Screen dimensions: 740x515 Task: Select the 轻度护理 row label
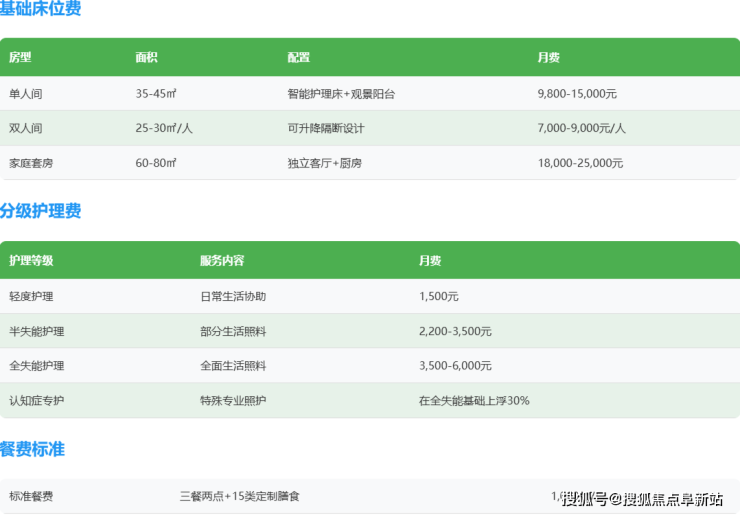31,297
